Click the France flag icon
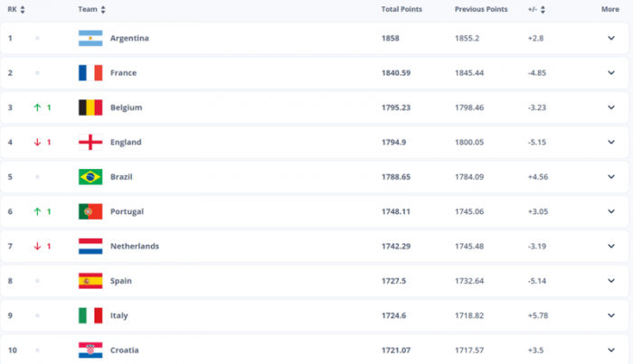The image size is (633, 364). pyautogui.click(x=90, y=72)
